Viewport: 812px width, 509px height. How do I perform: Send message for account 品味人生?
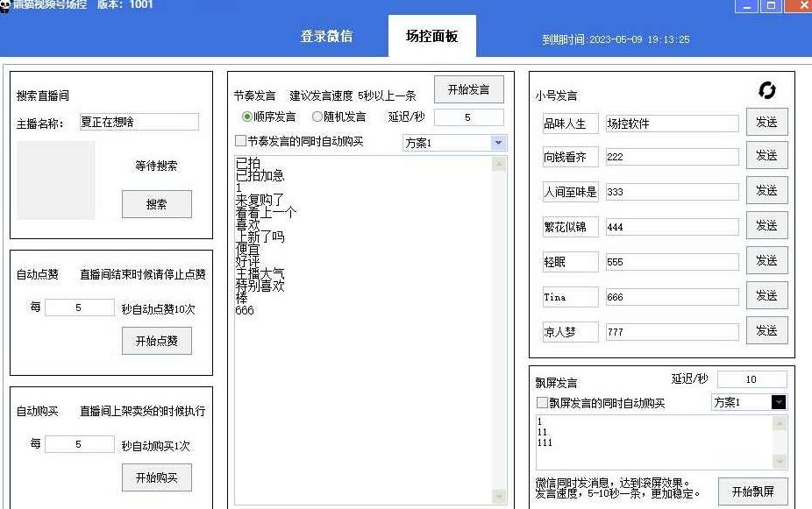click(x=766, y=123)
